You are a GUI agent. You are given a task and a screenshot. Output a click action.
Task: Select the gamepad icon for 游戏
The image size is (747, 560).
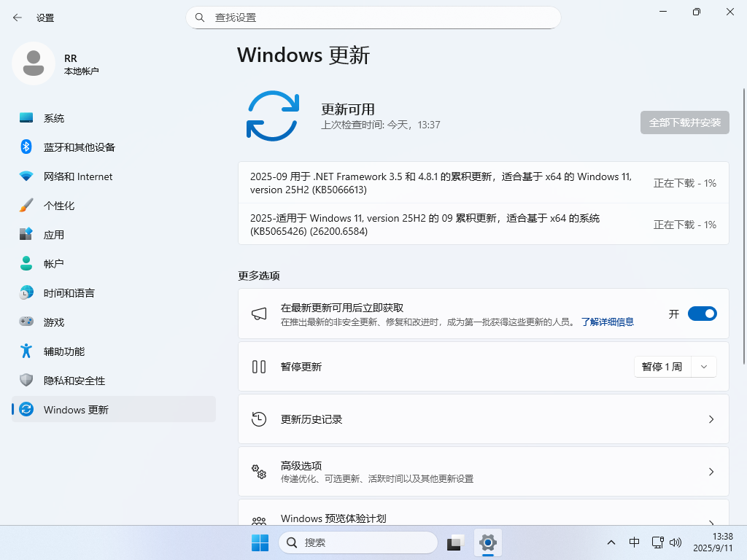26,322
